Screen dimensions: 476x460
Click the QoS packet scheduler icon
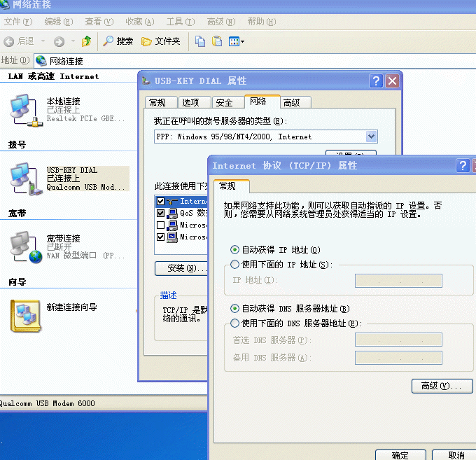(x=172, y=214)
